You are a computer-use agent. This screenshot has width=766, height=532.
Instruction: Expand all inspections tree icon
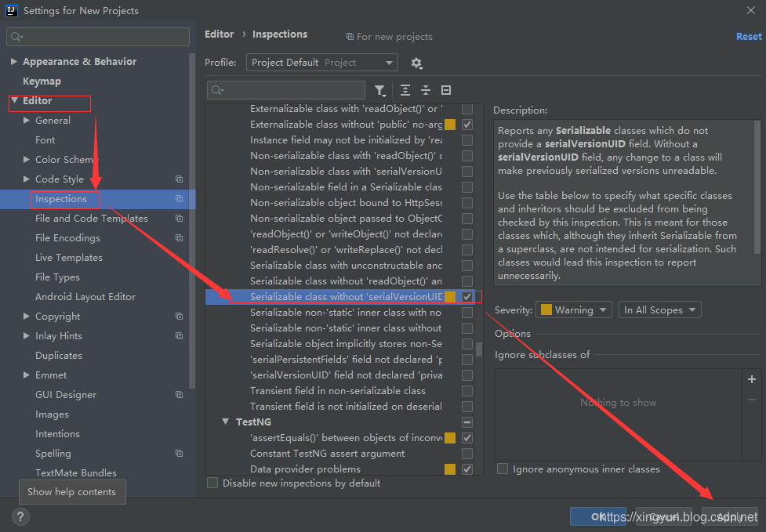tap(405, 90)
